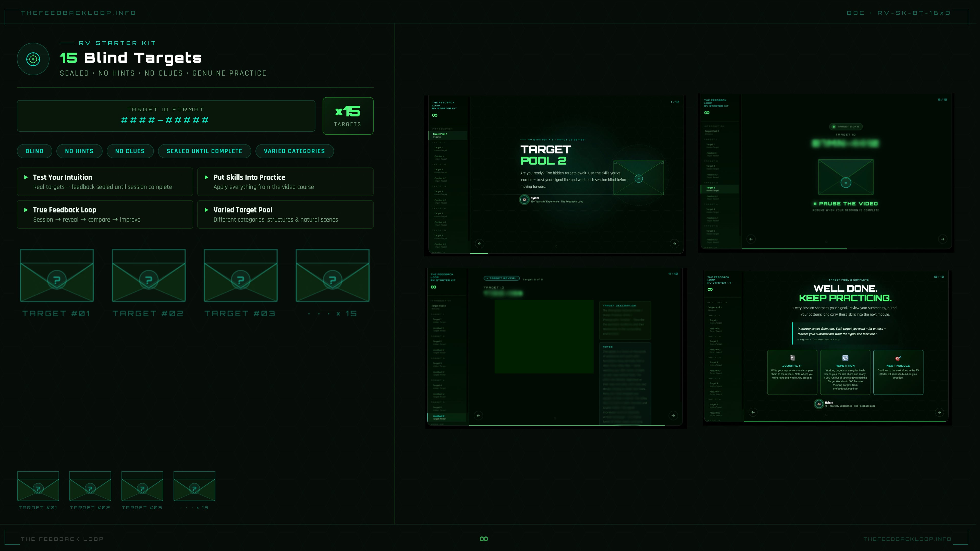This screenshot has width=980, height=551.
Task: Click THEFEEDBACKLOOP.INFO link in the bottom right footer
Action: point(907,539)
